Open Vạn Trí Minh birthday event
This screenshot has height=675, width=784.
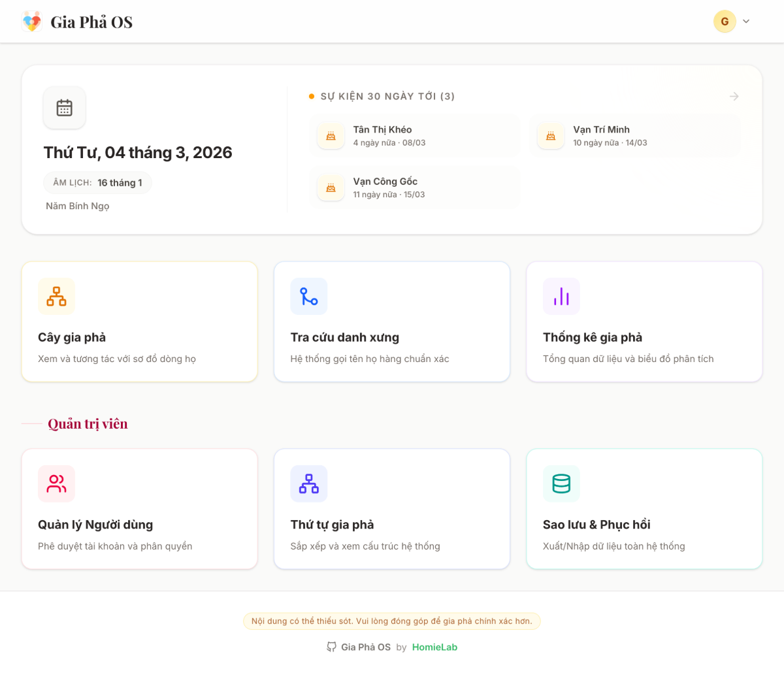(634, 136)
